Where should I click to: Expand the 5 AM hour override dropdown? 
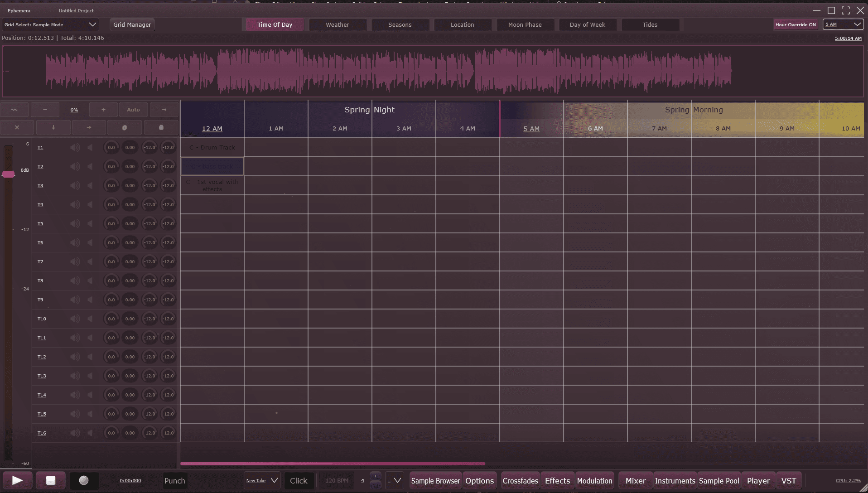coord(843,25)
